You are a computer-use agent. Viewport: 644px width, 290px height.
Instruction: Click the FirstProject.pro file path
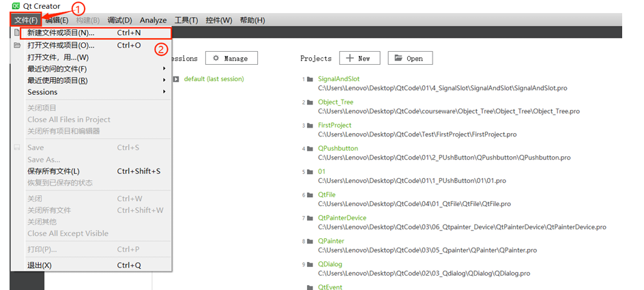[x=418, y=134]
